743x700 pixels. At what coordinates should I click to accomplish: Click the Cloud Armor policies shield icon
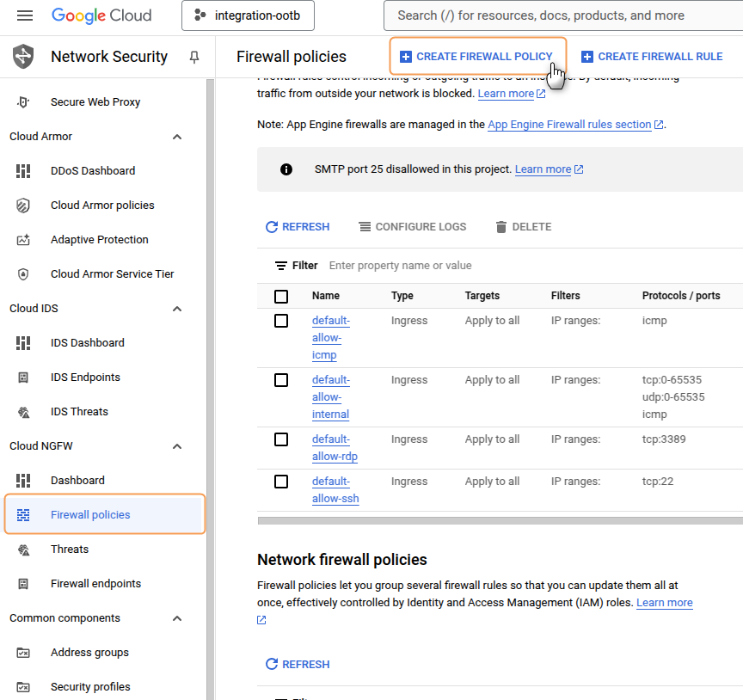click(x=23, y=206)
